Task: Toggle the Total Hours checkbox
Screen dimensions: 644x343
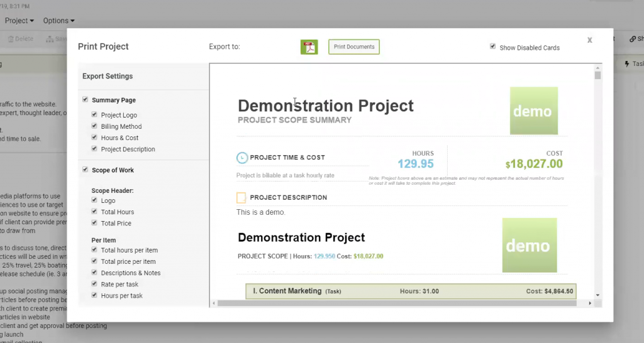Action: (x=94, y=211)
